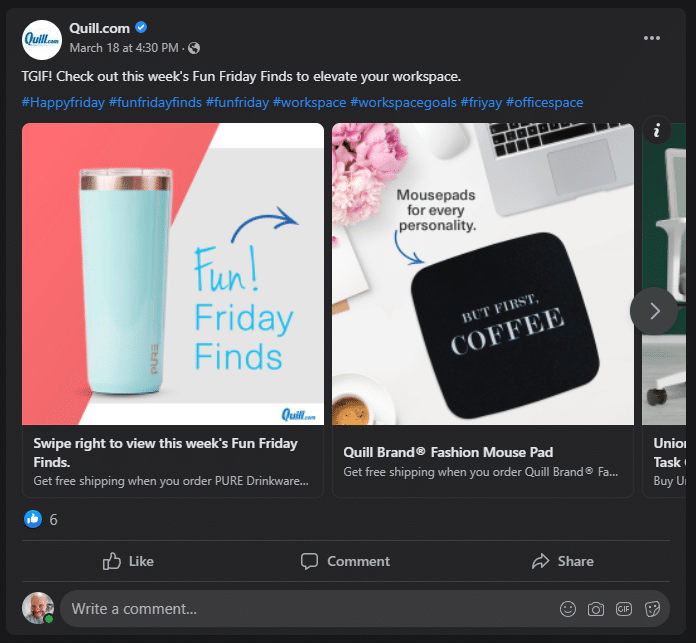
Task: Open the partially visible office chair card image
Action: 664,274
